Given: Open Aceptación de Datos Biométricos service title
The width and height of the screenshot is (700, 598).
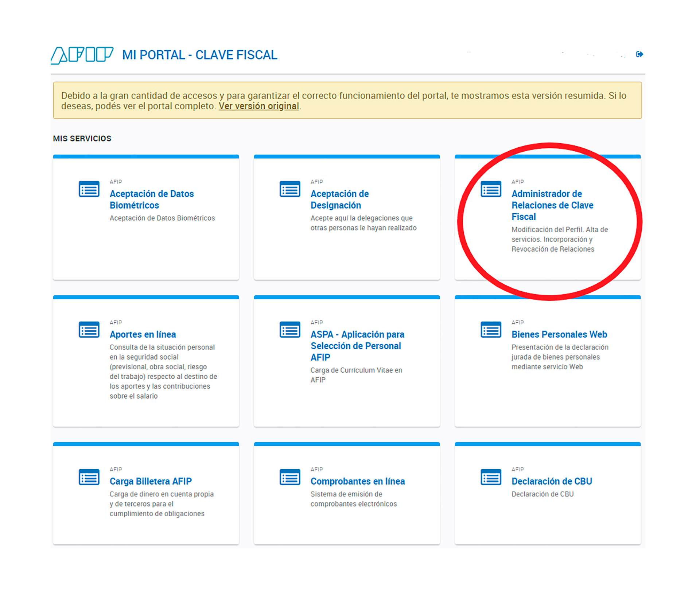Looking at the screenshot, I should pos(152,199).
